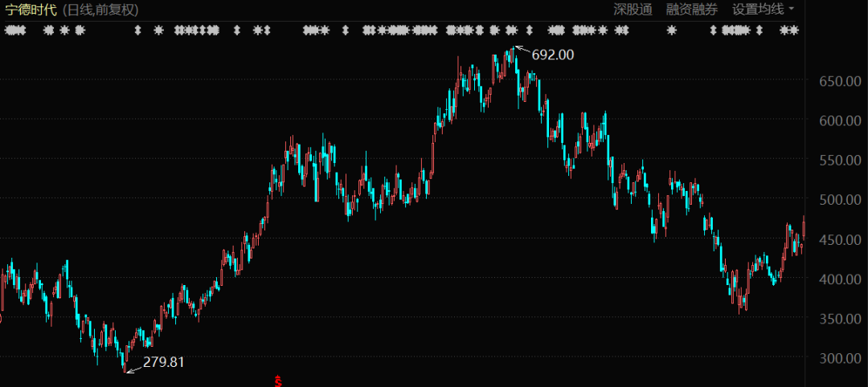Click the 279.81 low price label
This screenshot has height=387, width=868.
pos(163,362)
